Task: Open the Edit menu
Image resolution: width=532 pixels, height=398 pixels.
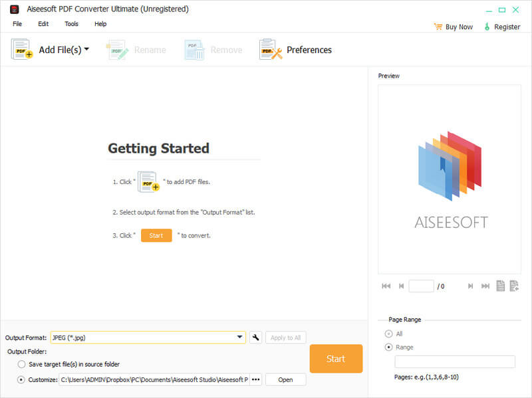Action: [x=43, y=24]
